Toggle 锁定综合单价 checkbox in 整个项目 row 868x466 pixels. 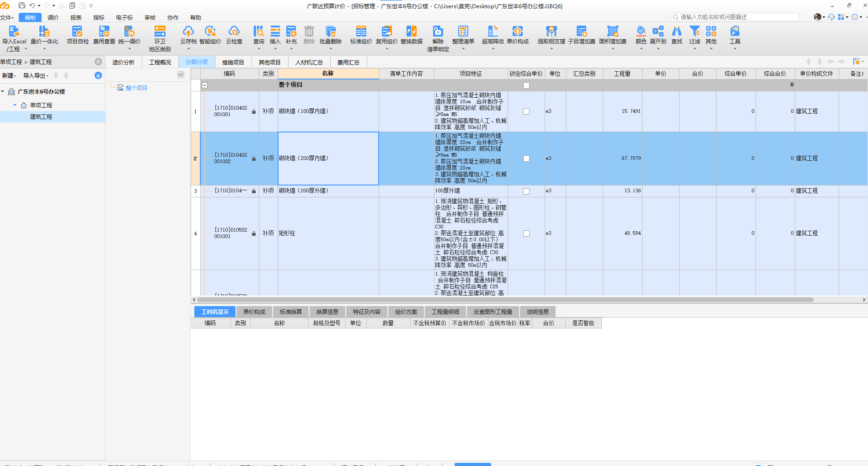[x=526, y=85]
